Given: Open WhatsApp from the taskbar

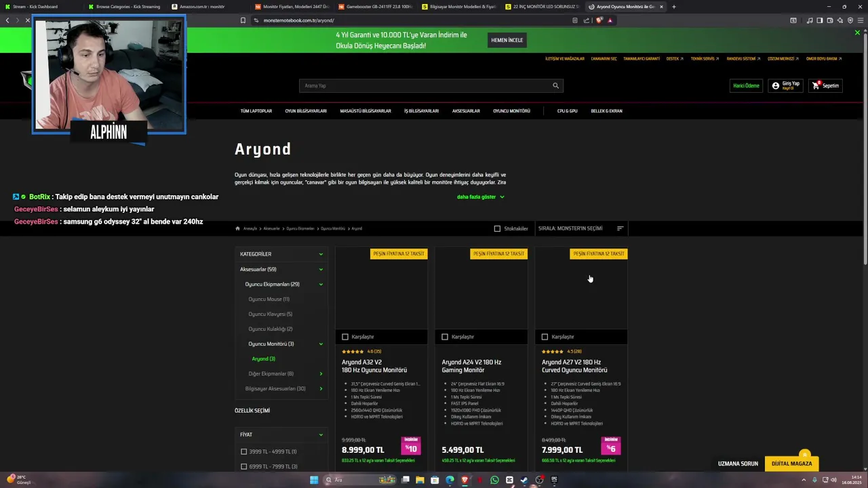Looking at the screenshot, I should [x=494, y=480].
